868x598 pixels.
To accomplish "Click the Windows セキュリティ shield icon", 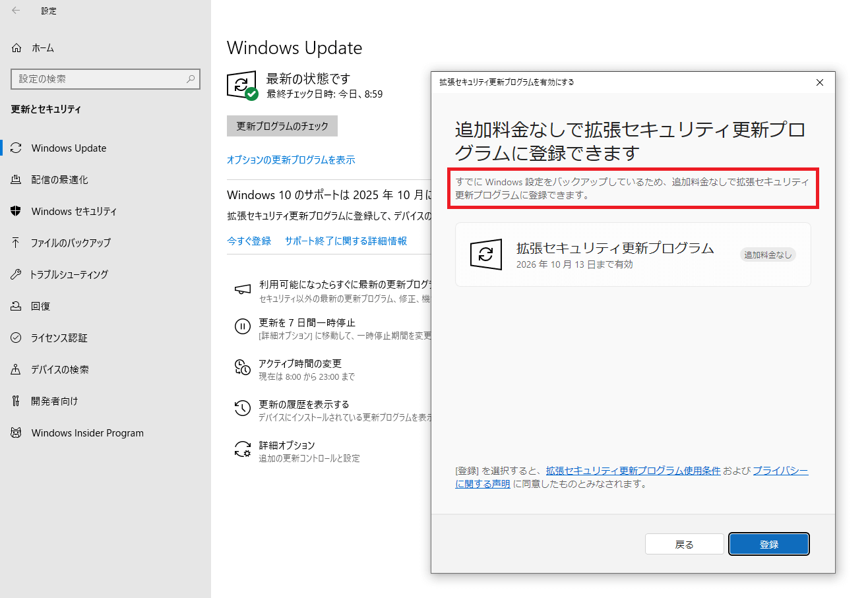I will tap(16, 212).
